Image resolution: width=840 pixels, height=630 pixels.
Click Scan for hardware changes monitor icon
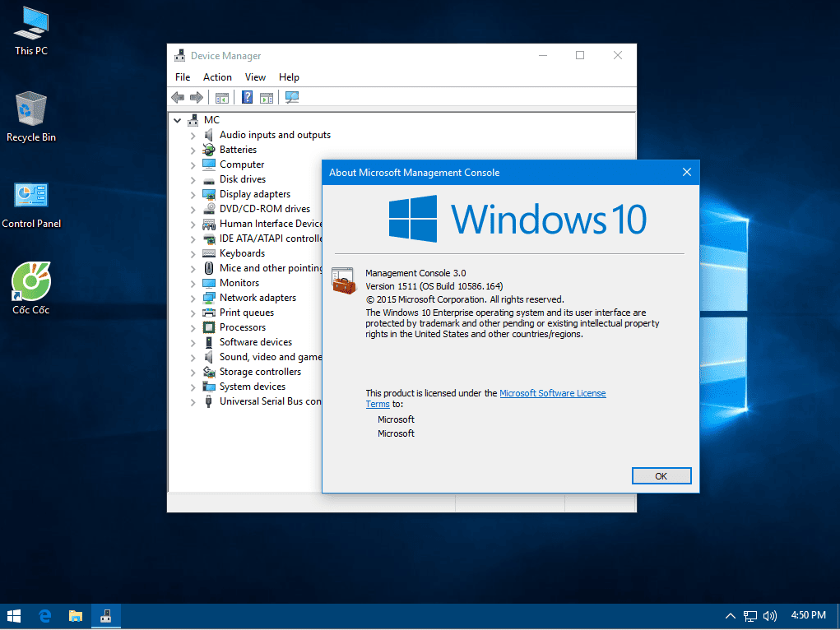click(x=292, y=98)
